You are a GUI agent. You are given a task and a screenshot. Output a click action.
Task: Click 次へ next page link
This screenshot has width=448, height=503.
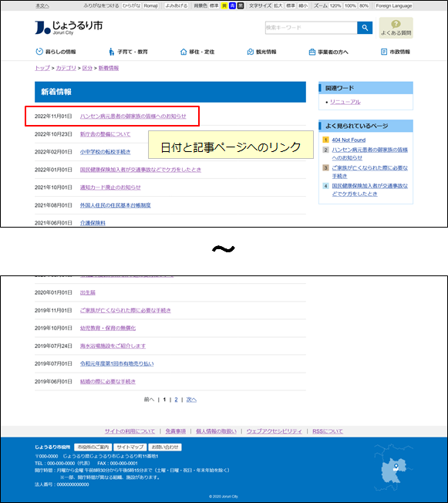(191, 400)
